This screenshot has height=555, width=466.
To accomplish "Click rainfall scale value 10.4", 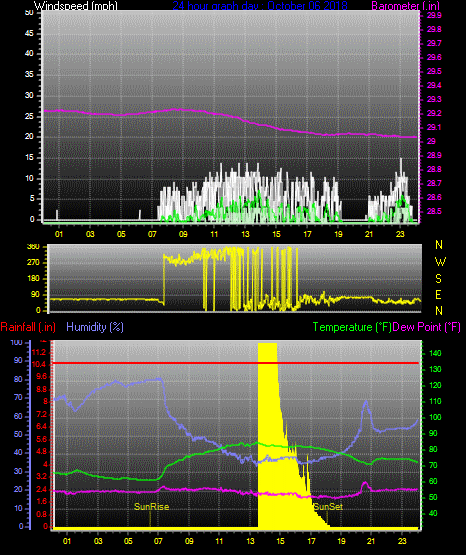I will (x=39, y=364).
